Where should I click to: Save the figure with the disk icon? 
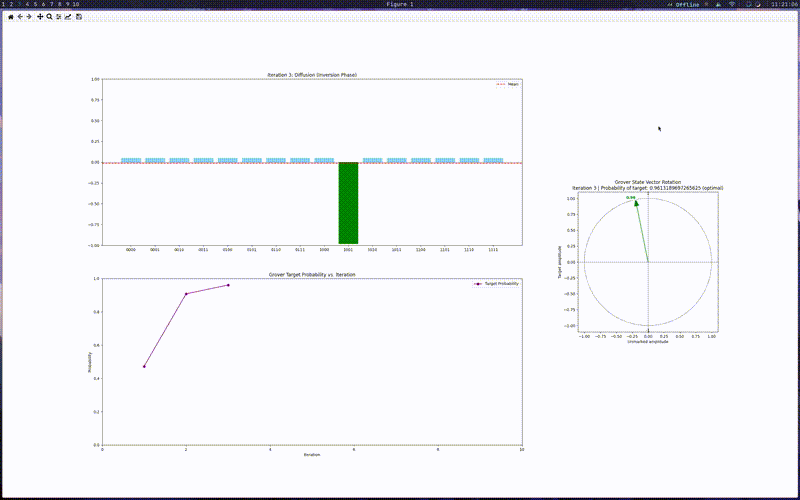[79, 17]
